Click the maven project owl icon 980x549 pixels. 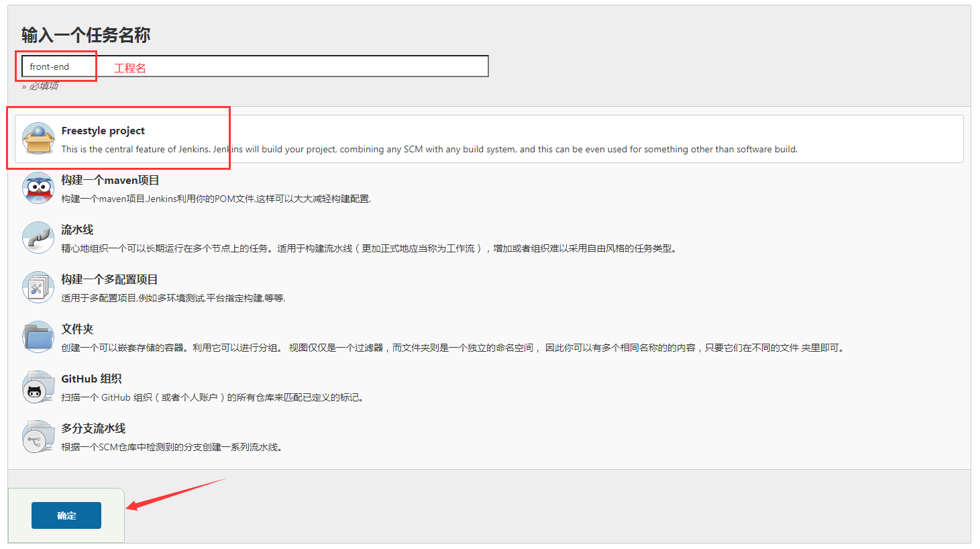[38, 189]
